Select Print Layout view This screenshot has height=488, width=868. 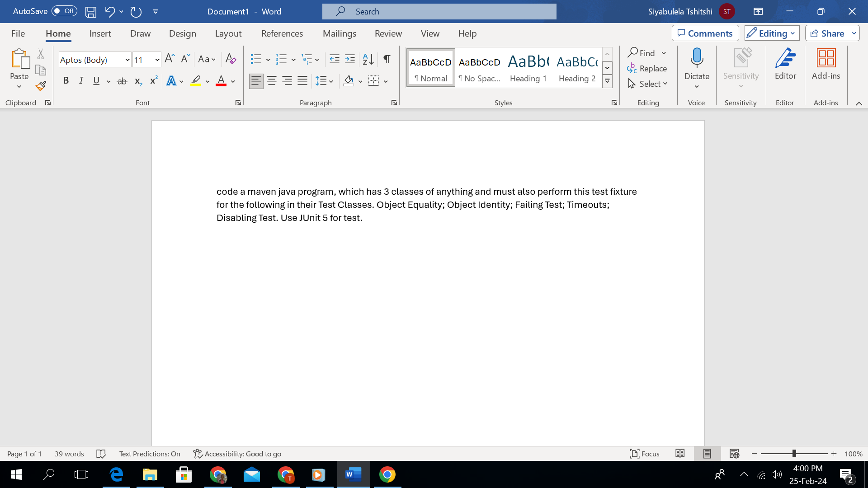point(707,453)
